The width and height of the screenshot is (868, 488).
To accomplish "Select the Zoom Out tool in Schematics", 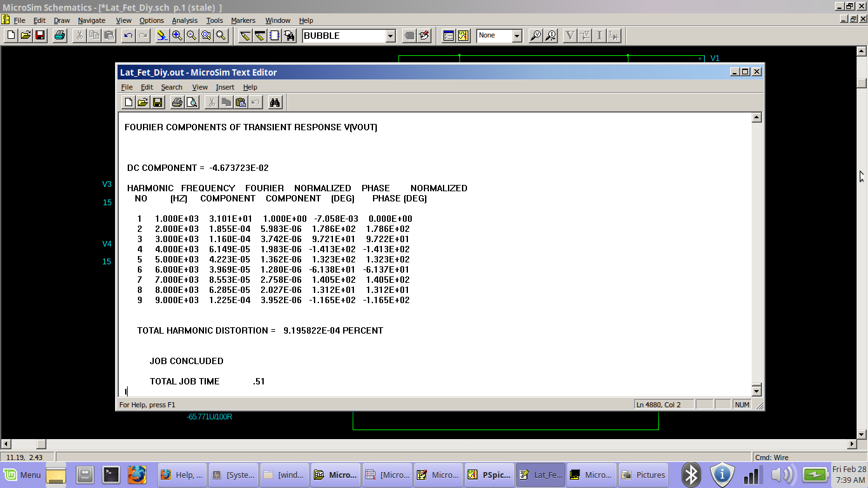I will (192, 36).
